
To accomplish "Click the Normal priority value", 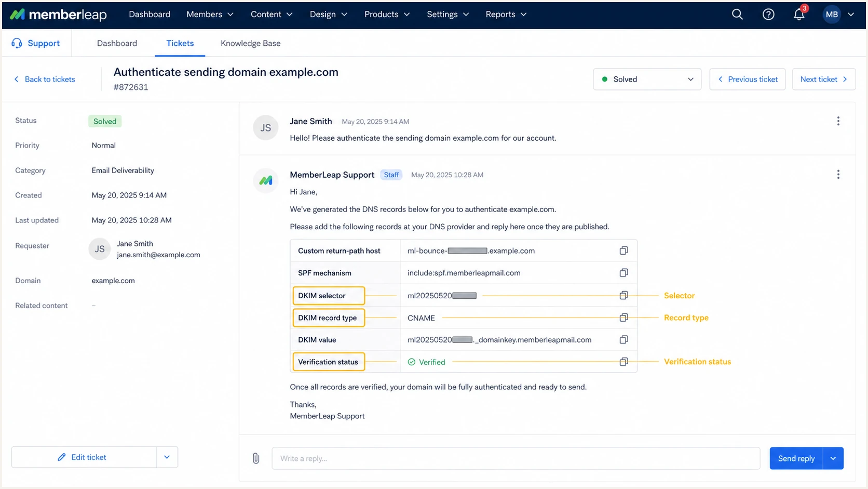I will pyautogui.click(x=104, y=146).
